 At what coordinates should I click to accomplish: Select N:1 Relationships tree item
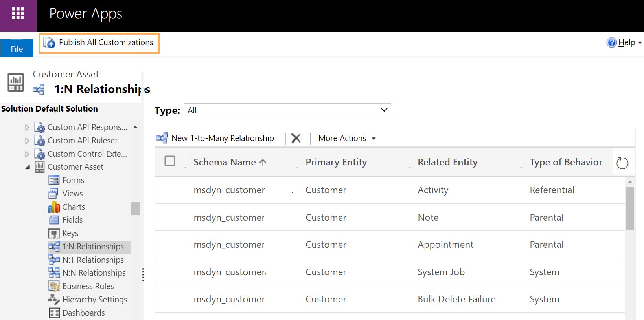[93, 260]
